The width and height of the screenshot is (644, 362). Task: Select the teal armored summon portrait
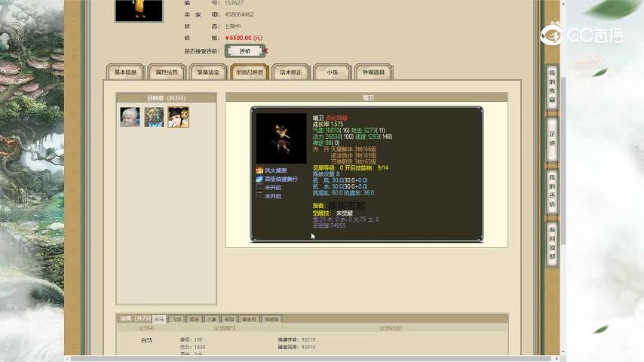click(x=154, y=117)
